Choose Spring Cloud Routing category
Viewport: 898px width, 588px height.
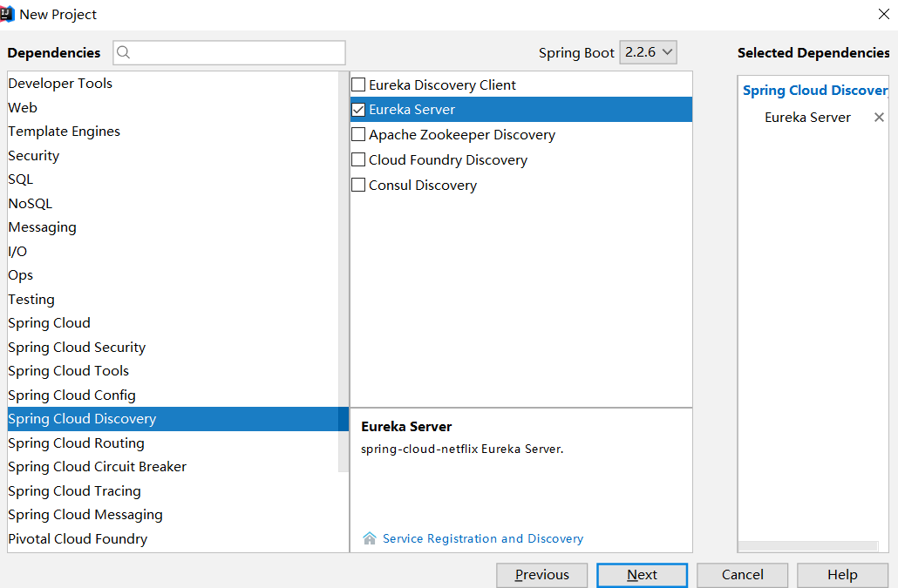tap(173, 443)
